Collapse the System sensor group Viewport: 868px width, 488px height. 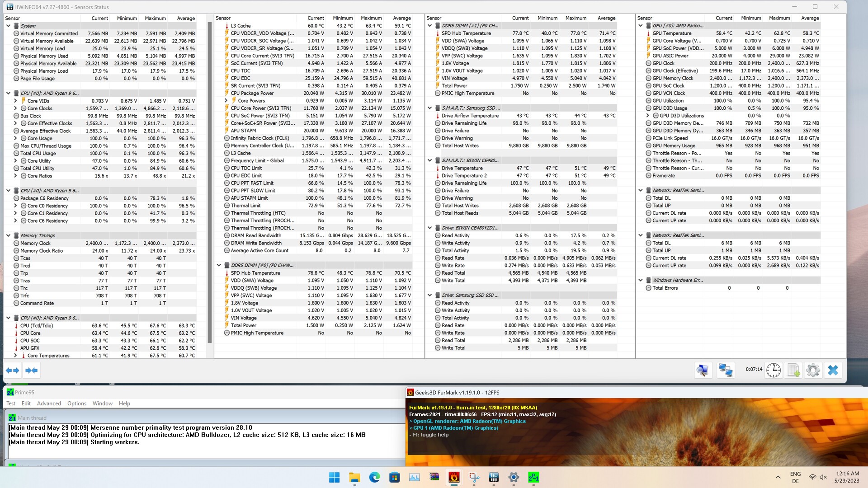[8, 26]
